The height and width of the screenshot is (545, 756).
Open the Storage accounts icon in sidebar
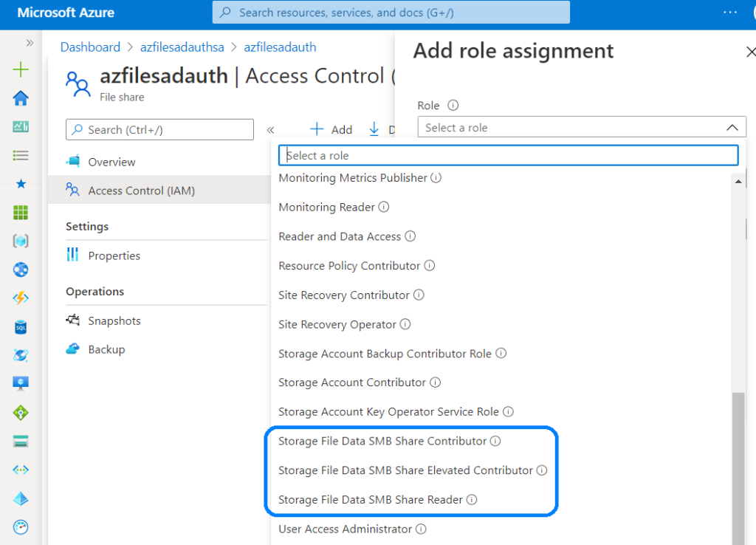[20, 441]
